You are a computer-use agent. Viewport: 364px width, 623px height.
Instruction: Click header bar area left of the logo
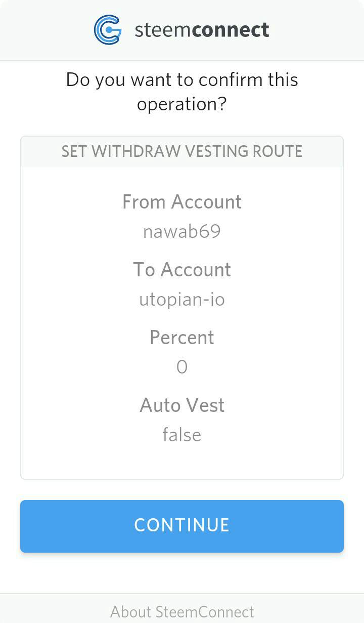click(45, 30)
